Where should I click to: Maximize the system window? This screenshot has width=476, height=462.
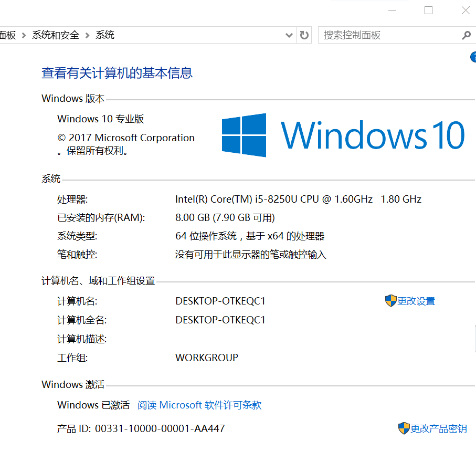429,10
